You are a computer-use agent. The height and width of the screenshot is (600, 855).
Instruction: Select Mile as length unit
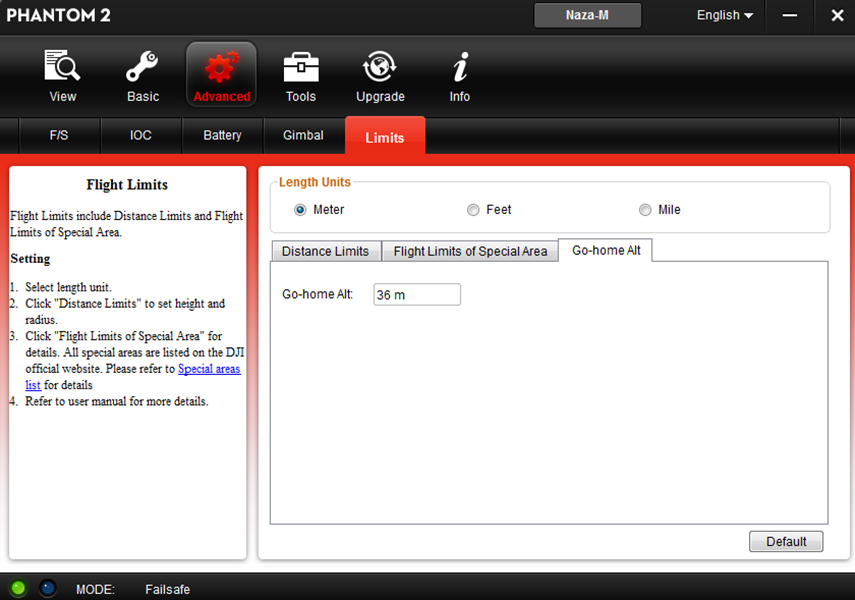(645, 210)
